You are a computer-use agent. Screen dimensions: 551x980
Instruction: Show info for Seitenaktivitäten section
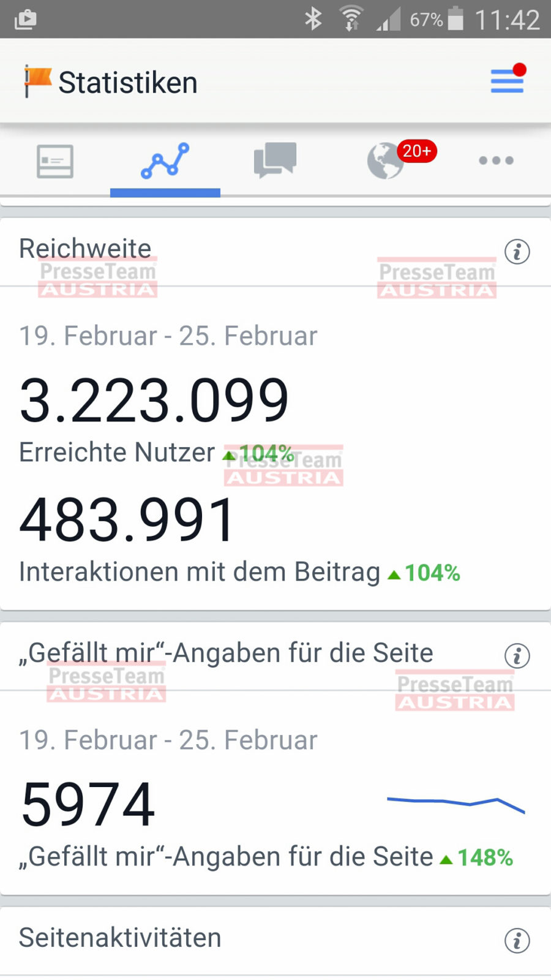[517, 941]
